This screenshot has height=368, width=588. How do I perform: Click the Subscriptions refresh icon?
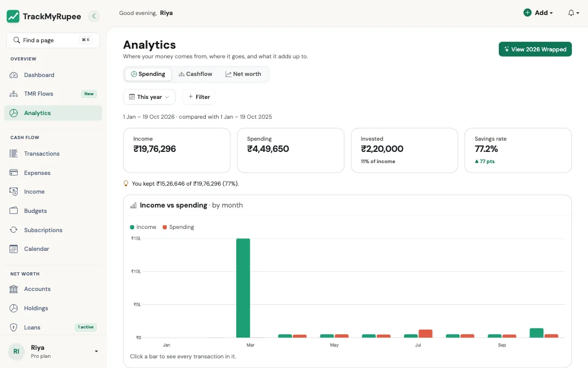coord(13,229)
